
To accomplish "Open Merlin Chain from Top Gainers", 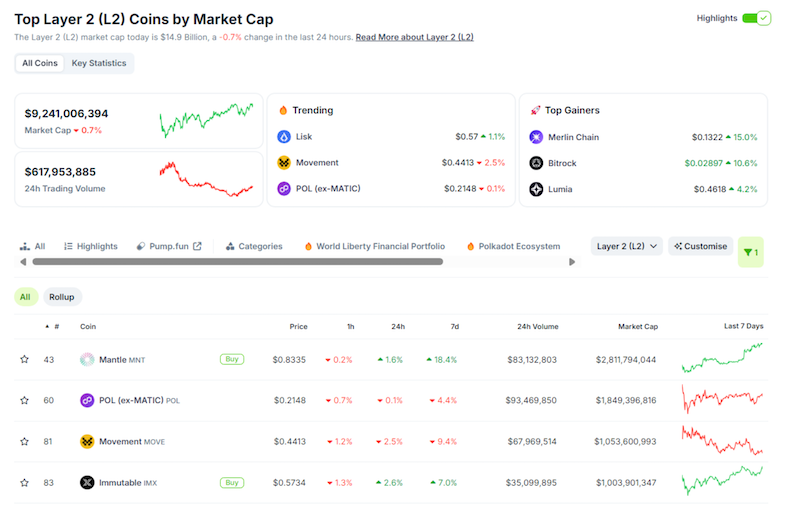I will click(573, 137).
